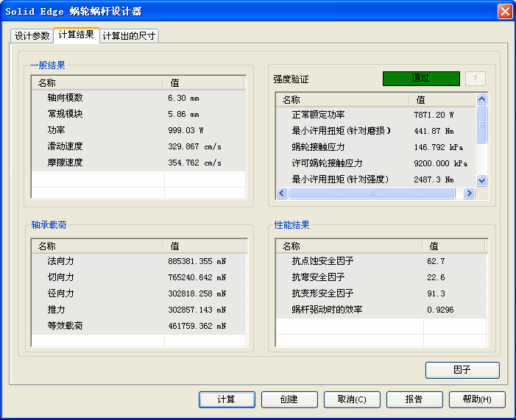Click left arrow of horizontal scrollbar

(281, 193)
